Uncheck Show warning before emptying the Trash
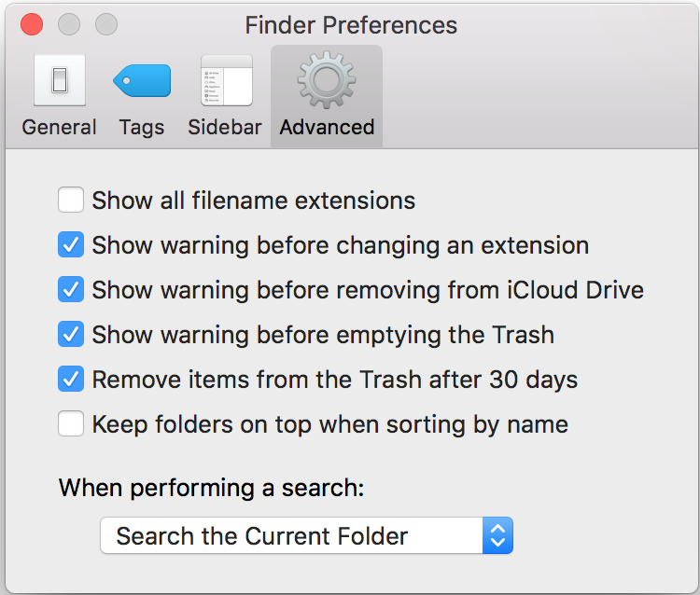The image size is (700, 595). pos(71,335)
